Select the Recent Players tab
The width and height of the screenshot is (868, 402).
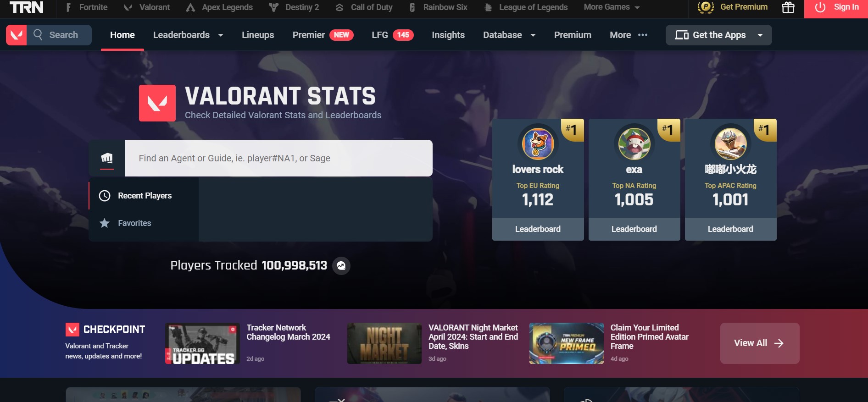(x=145, y=196)
